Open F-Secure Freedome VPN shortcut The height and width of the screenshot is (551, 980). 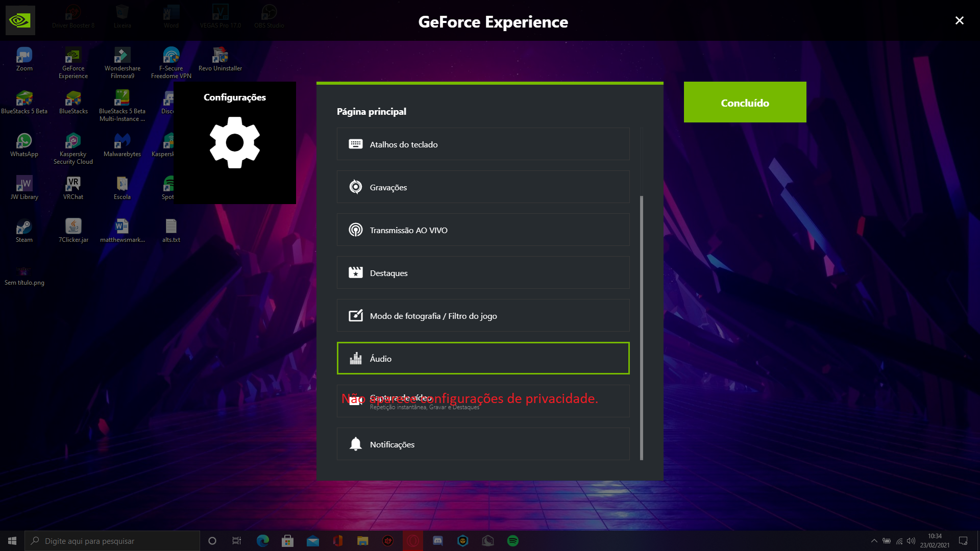click(171, 63)
